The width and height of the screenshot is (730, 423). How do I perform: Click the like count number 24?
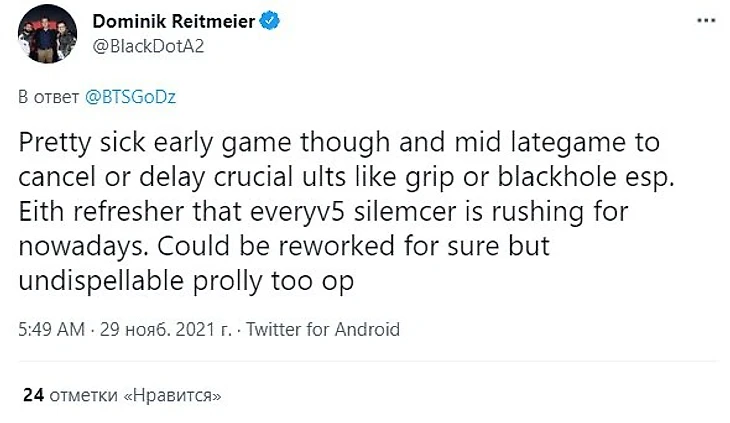pos(33,395)
